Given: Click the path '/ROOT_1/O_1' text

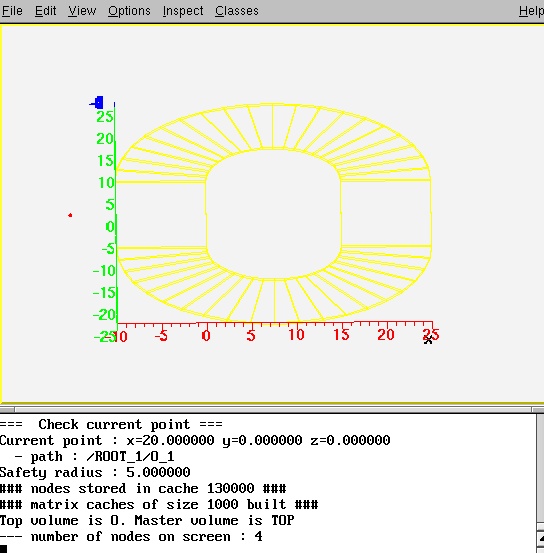Looking at the screenshot, I should pyautogui.click(x=130, y=456).
